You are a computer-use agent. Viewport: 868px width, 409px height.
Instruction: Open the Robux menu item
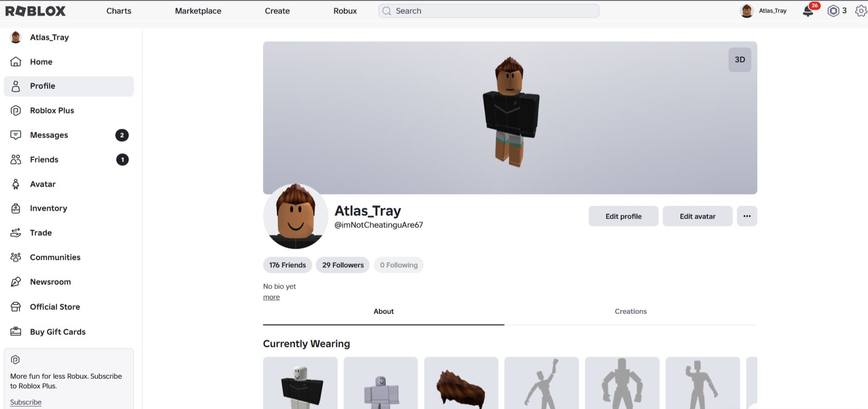[345, 11]
